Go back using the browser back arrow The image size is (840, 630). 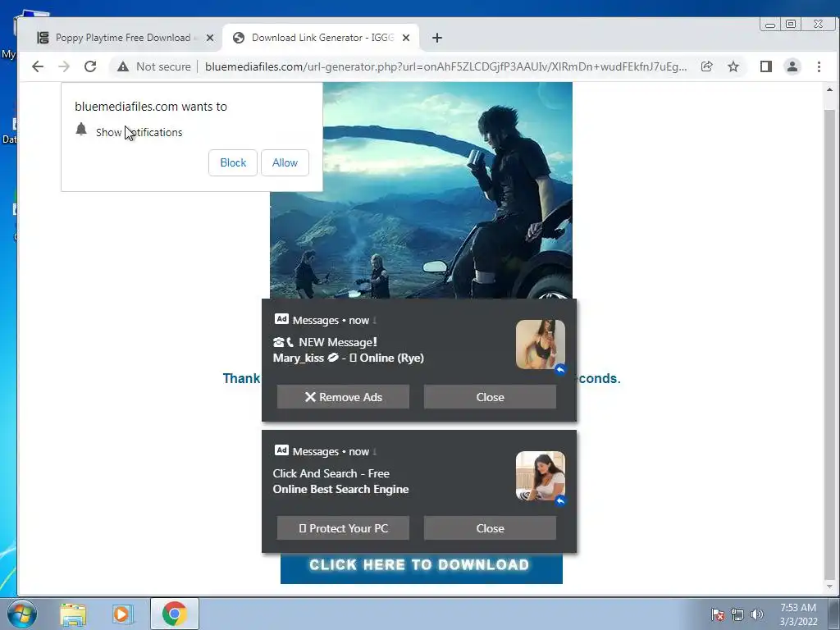tap(38, 66)
